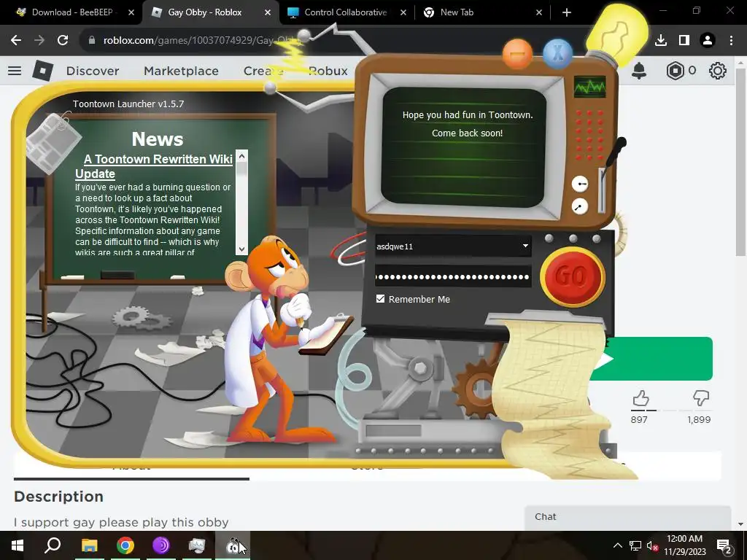Image resolution: width=747 pixels, height=560 pixels.
Task: Click the Roblox logo home icon
Action: click(x=42, y=71)
